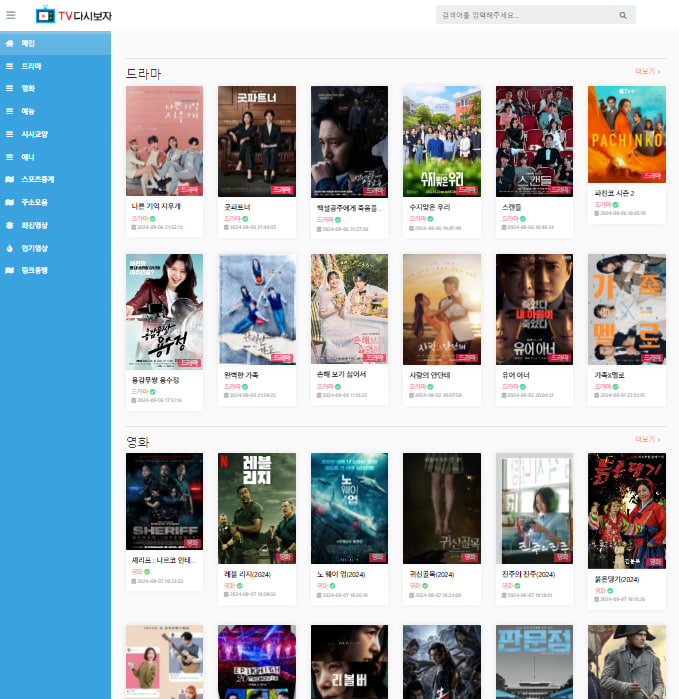This screenshot has width=679, height=699.
Task: Open Sheriff movie poster
Action: pyautogui.click(x=165, y=502)
